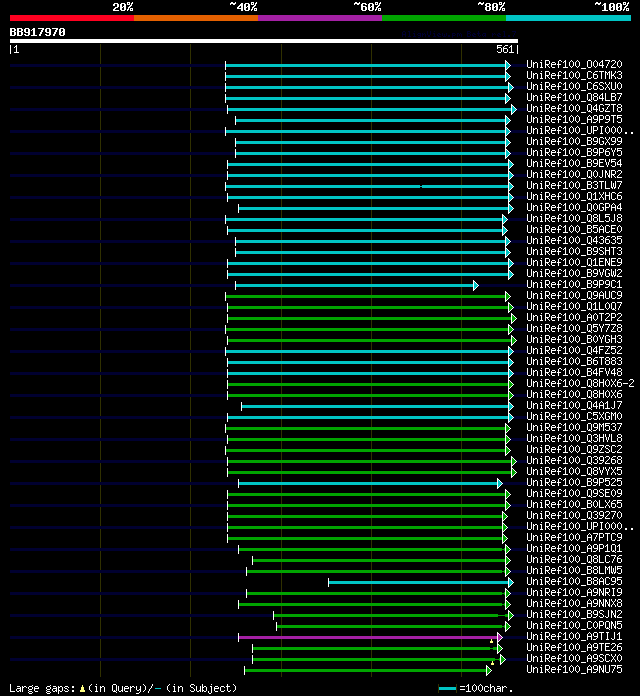Image resolution: width=640 pixels, height=696 pixels.
Task: Select the UniRef100_Q5Y7Z8 label
Action: click(x=574, y=328)
